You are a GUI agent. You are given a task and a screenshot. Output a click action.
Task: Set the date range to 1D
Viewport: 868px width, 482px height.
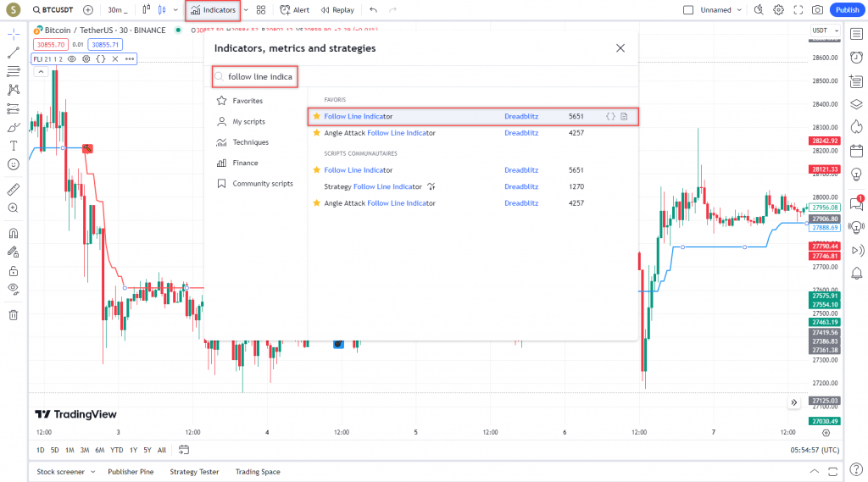tap(41, 450)
